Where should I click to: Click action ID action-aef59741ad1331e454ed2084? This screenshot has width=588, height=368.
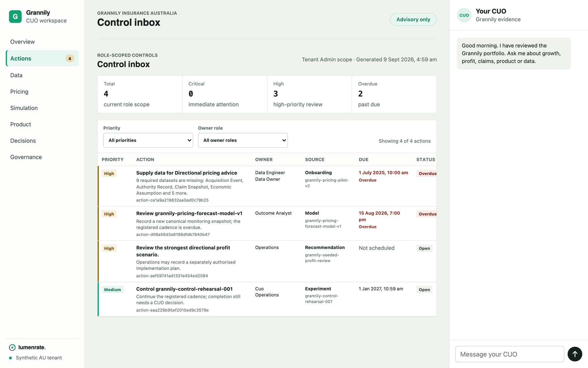tap(172, 276)
